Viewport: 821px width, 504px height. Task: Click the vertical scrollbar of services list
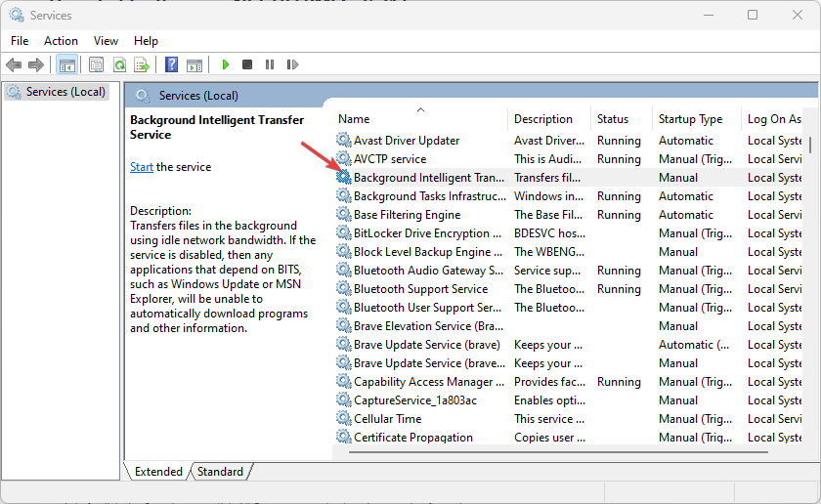(x=810, y=293)
